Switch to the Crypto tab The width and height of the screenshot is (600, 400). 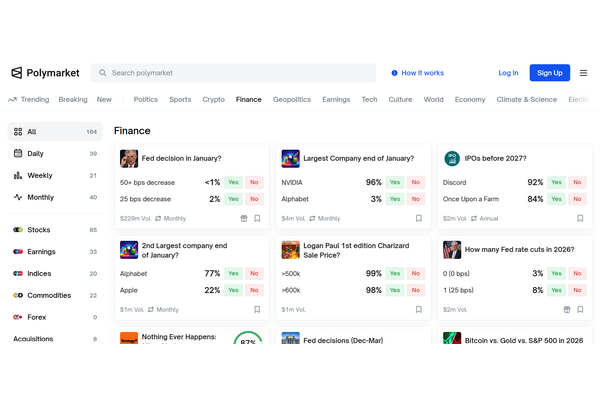coord(213,100)
